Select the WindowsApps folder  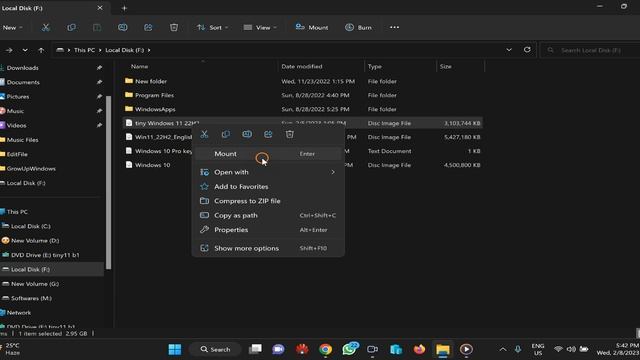pyautogui.click(x=302, y=109)
